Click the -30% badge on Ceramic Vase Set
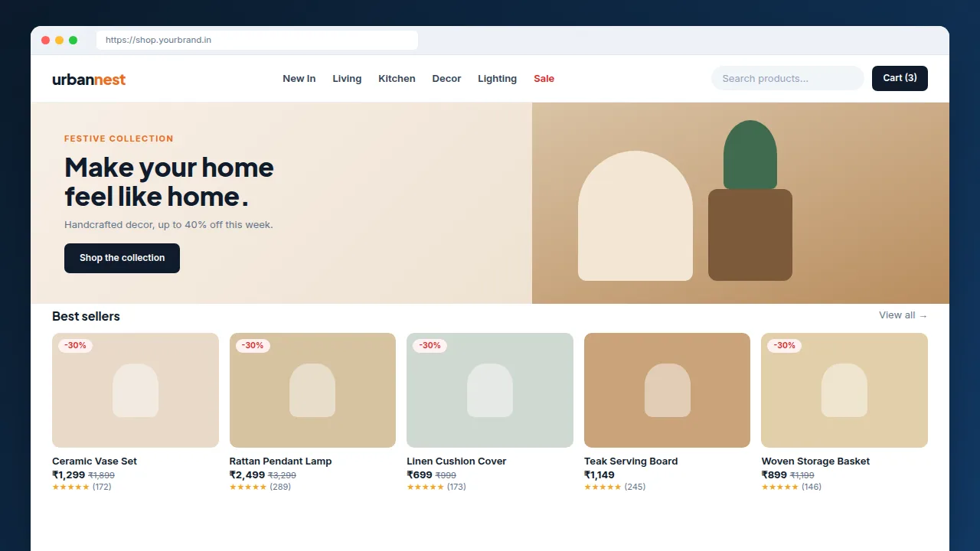Viewport: 980px width, 551px height. [75, 346]
